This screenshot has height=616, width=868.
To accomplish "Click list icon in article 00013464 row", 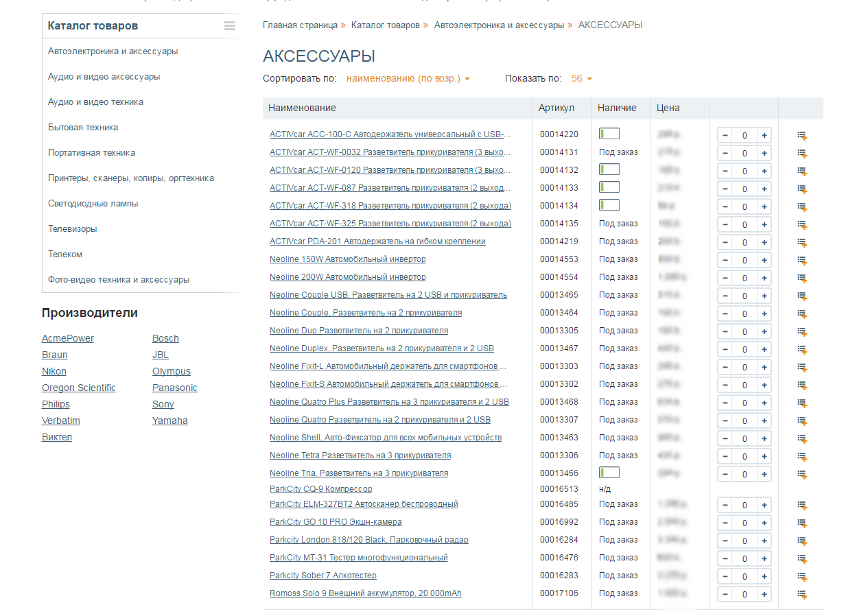I will click(802, 314).
